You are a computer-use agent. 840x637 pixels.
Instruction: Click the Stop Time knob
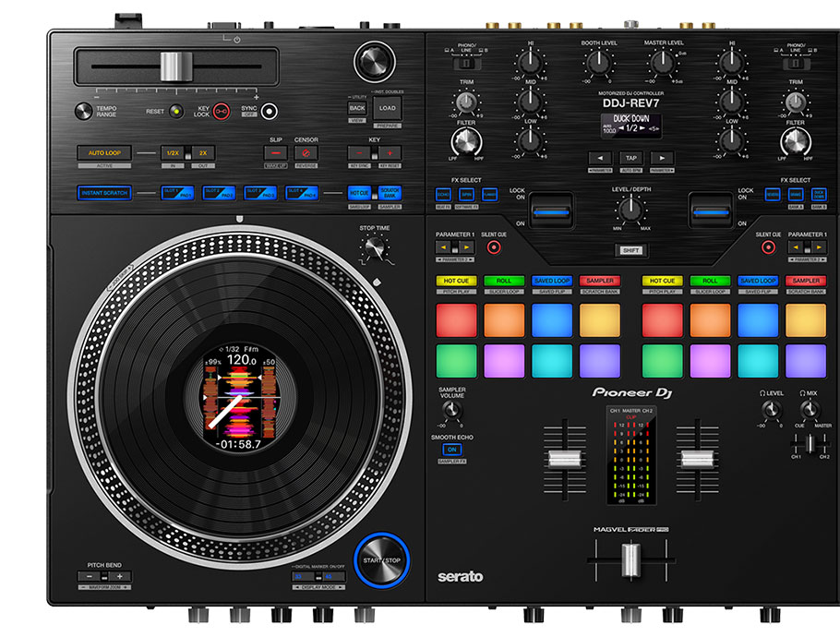(375, 248)
